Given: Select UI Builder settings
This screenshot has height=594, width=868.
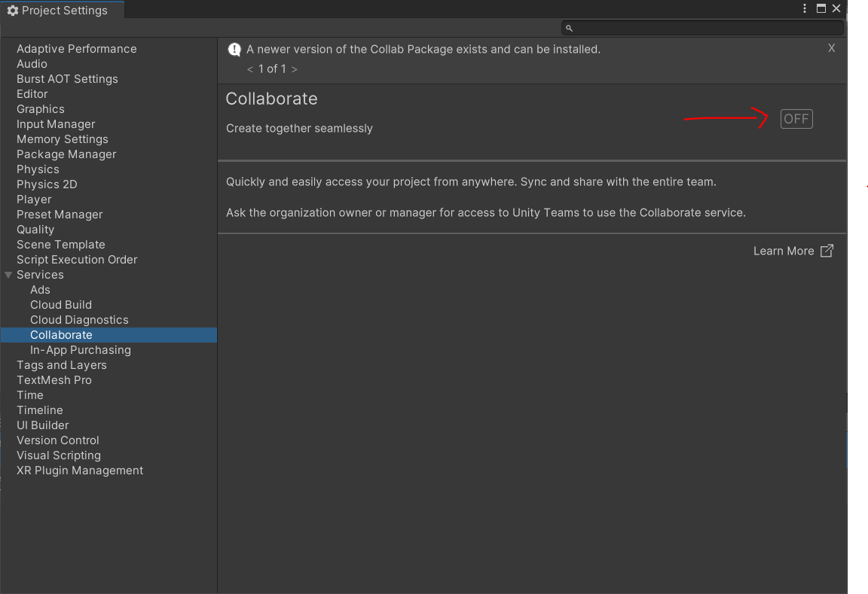Looking at the screenshot, I should (43, 425).
